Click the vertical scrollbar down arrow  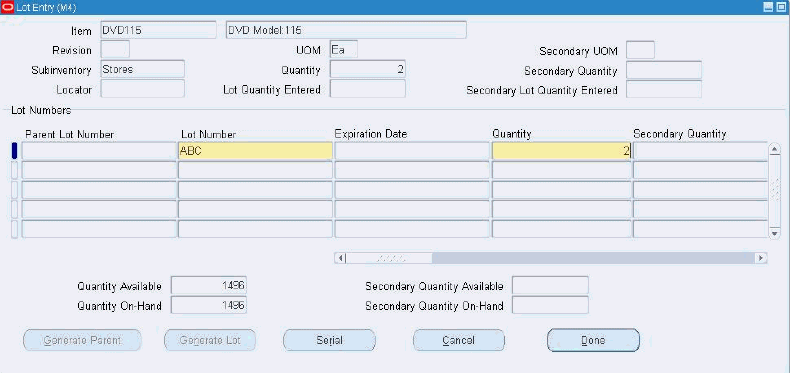point(774,233)
